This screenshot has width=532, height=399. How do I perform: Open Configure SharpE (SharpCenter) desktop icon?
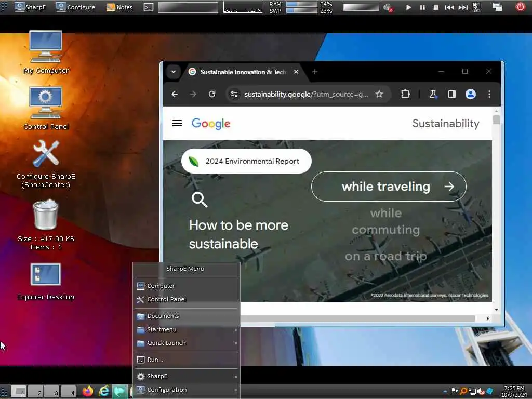(46, 164)
